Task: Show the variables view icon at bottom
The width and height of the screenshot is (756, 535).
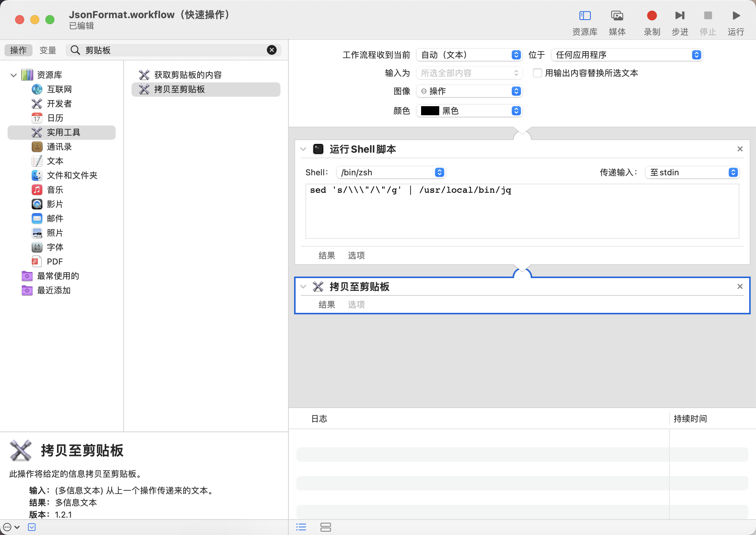Action: (325, 527)
